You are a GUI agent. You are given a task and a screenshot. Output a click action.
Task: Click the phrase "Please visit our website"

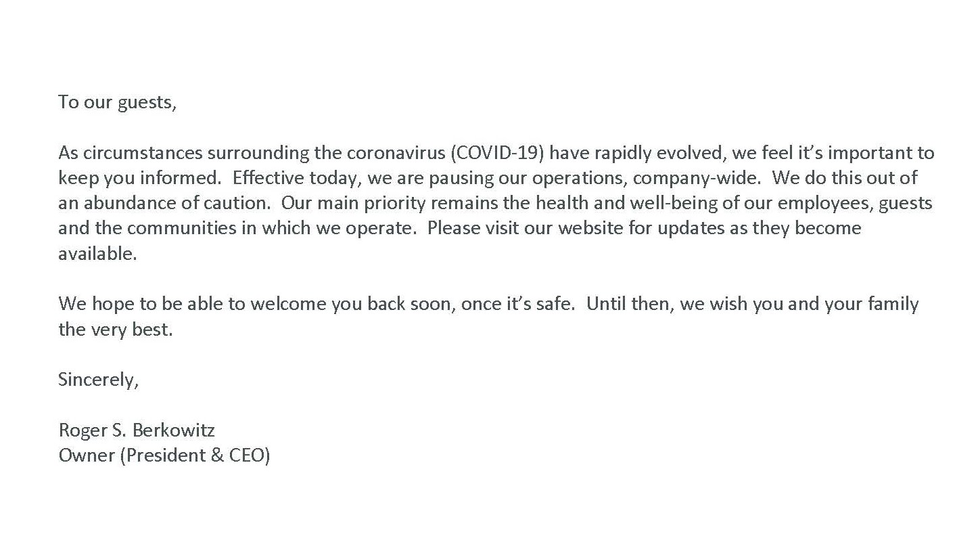click(525, 227)
